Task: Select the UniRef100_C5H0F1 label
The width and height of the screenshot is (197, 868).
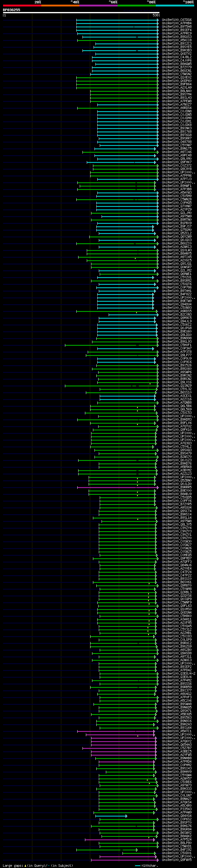Action: pos(177,345)
